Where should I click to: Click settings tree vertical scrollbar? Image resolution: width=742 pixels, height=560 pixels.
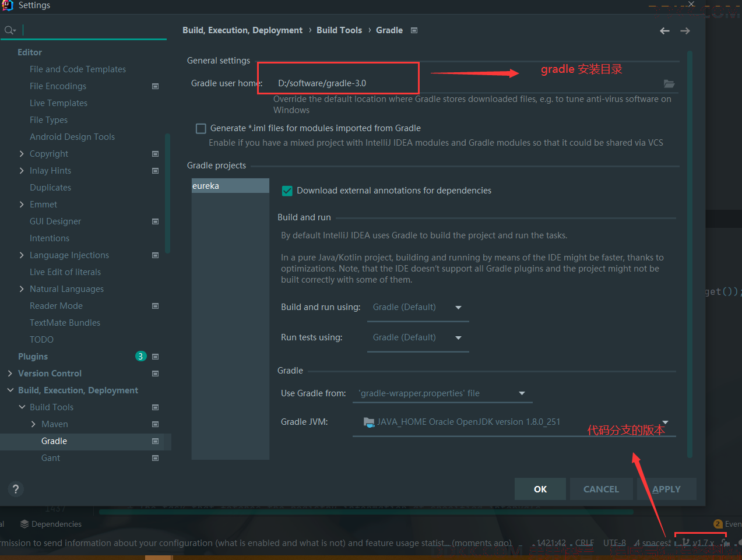pyautogui.click(x=168, y=193)
